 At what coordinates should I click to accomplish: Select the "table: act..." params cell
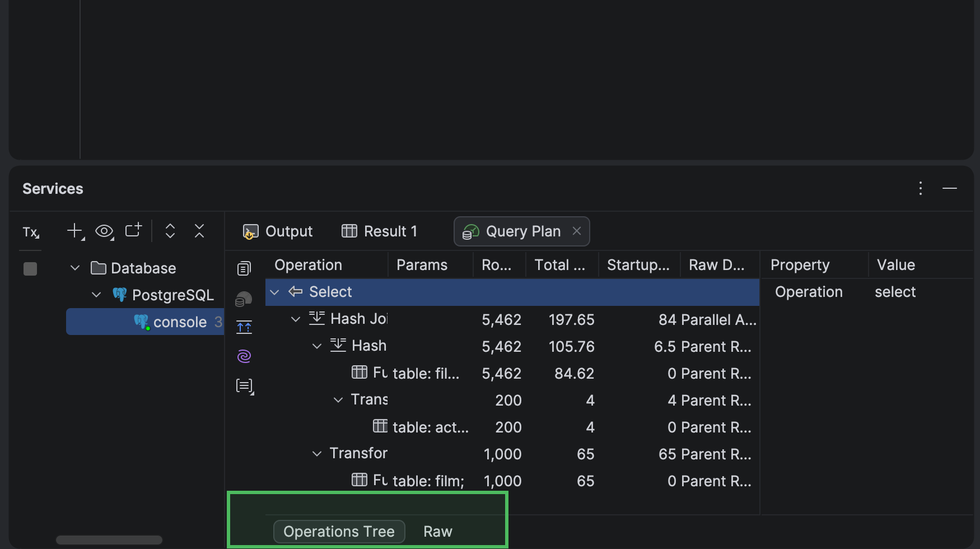pyautogui.click(x=431, y=427)
